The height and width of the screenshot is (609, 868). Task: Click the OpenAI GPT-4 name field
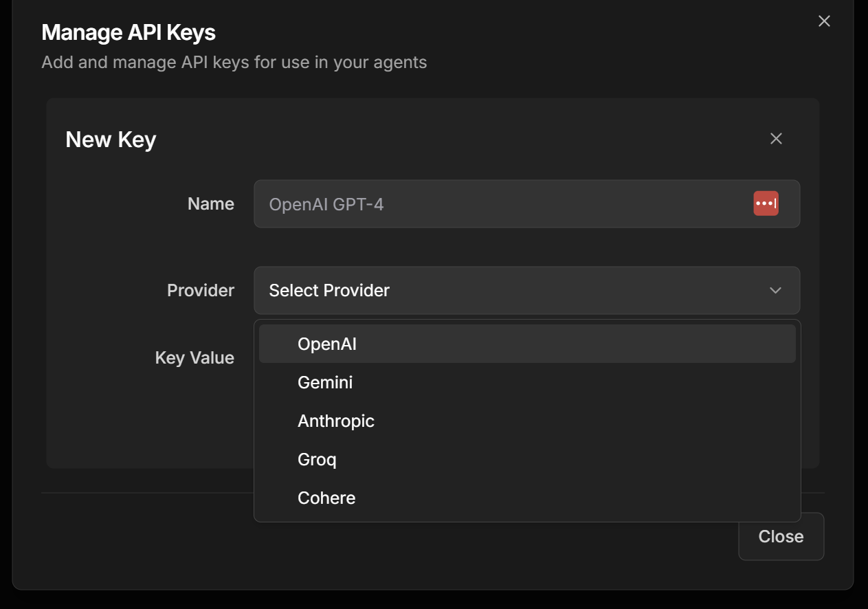tap(481, 203)
